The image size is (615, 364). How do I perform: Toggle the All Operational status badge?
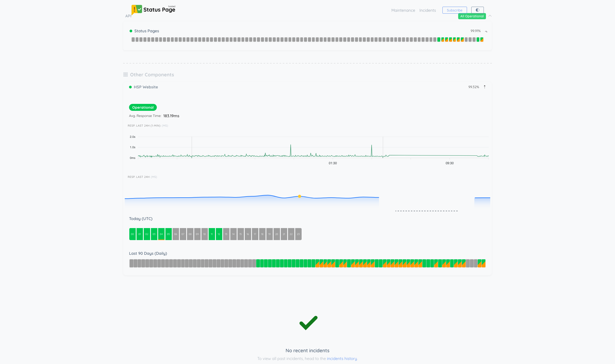[x=472, y=16]
